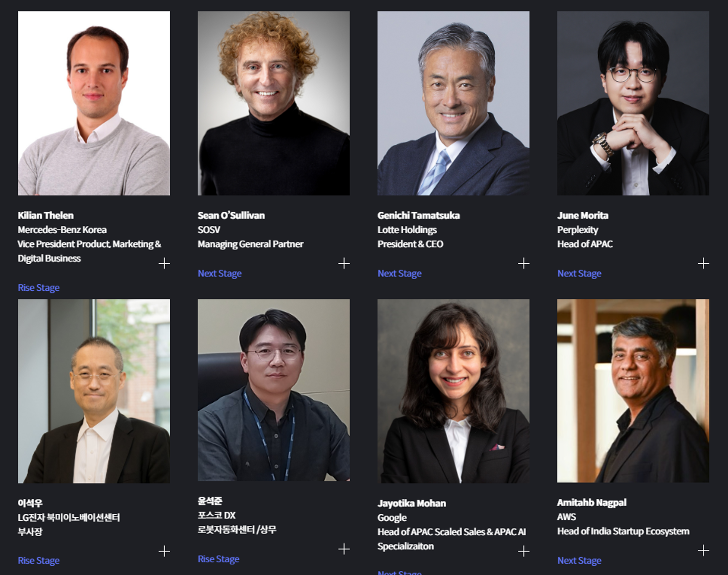Screen dimensions: 728x575
Task: Click Rise Stage link under Kilian Thelen
Action: tap(39, 288)
